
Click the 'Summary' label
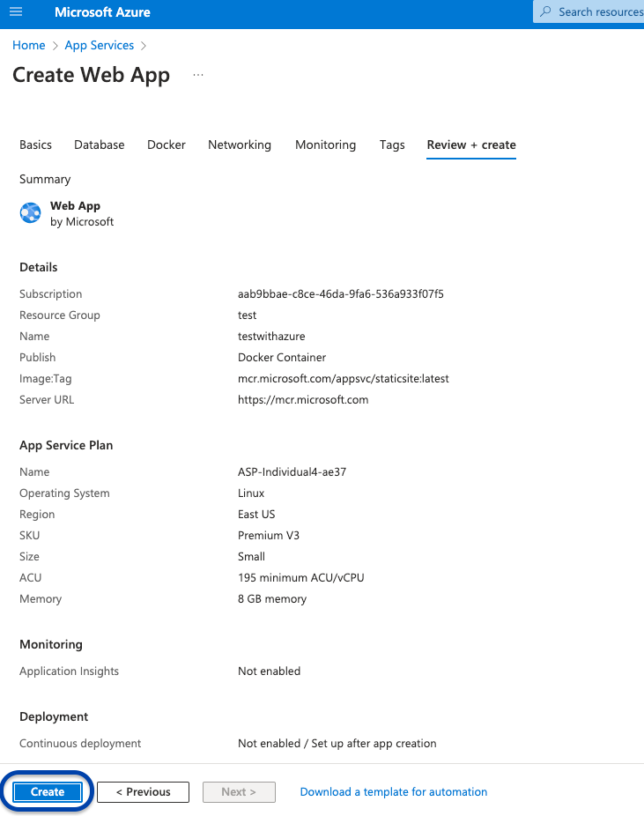coord(45,179)
